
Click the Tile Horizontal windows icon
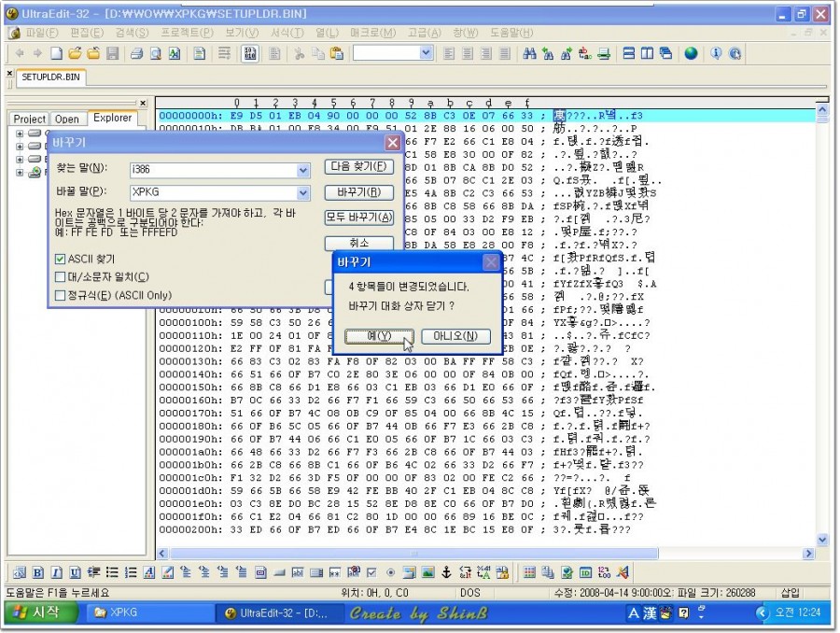629,53
